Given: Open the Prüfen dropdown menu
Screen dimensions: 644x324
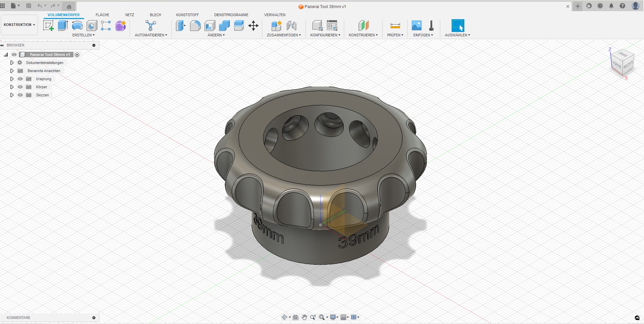Looking at the screenshot, I should pos(395,35).
